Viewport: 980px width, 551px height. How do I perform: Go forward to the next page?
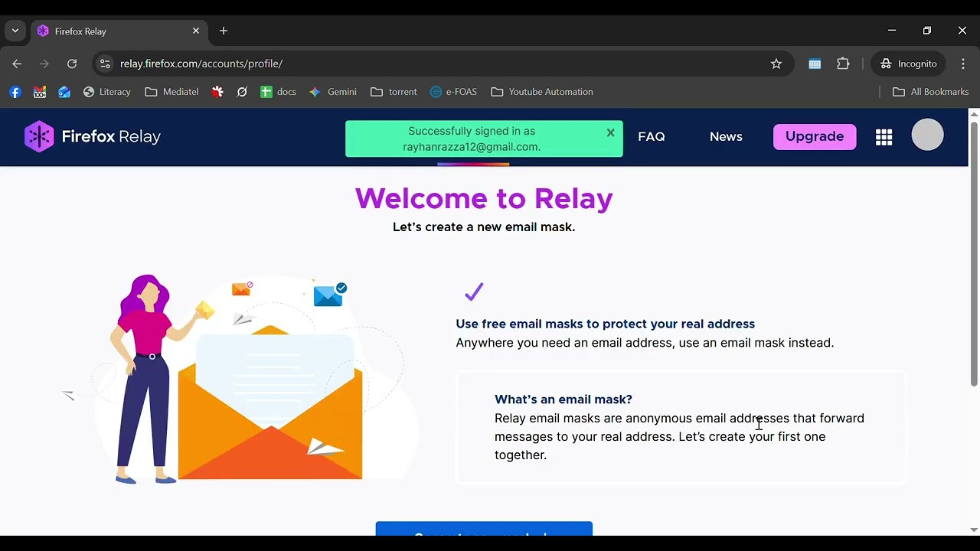(x=44, y=64)
